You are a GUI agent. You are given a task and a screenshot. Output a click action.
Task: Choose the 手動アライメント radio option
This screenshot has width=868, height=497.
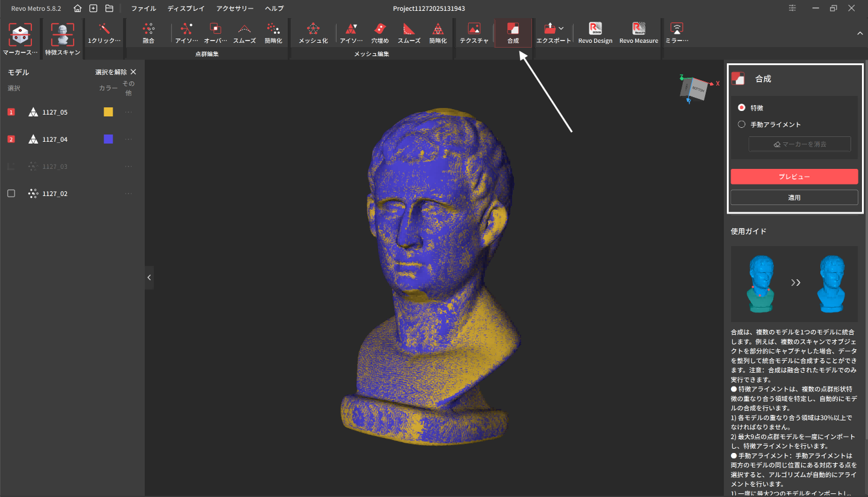point(741,124)
